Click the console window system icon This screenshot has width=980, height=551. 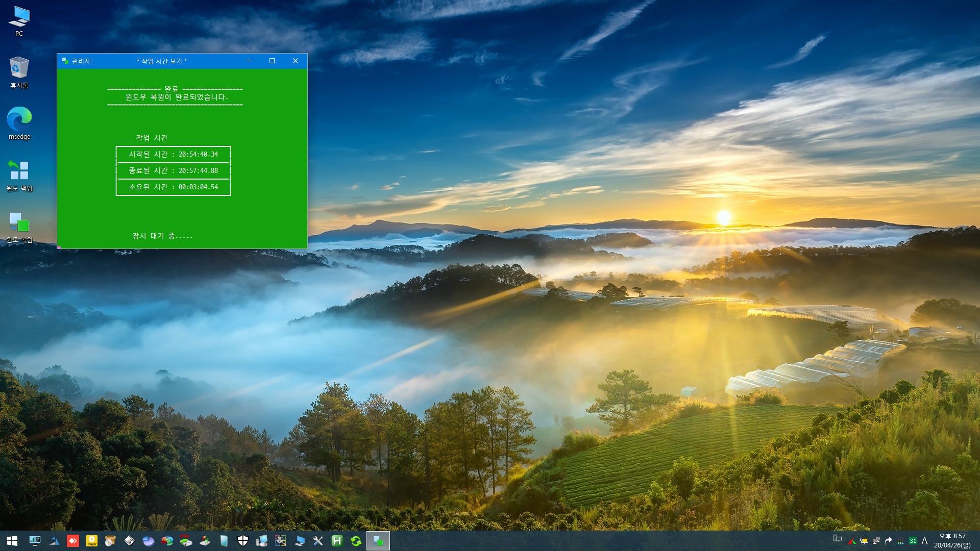65,61
